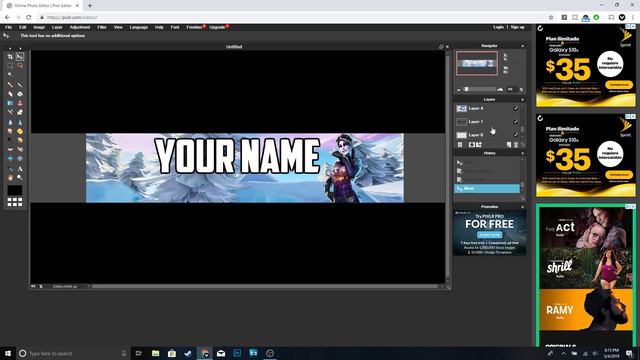Click Navigator preview thumbnail

click(x=477, y=63)
